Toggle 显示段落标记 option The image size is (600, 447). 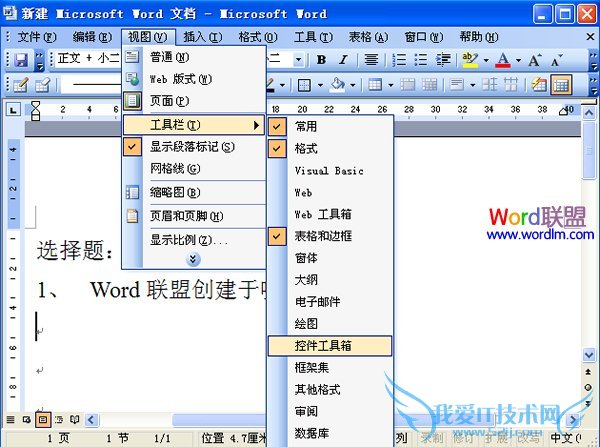point(194,147)
